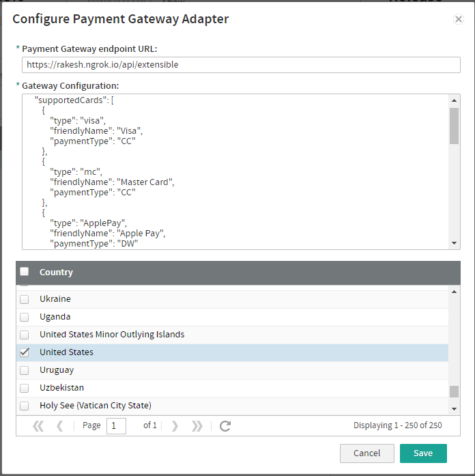The height and width of the screenshot is (476, 475).
Task: Click the Payment Gateway endpoint URL field
Action: click(241, 65)
